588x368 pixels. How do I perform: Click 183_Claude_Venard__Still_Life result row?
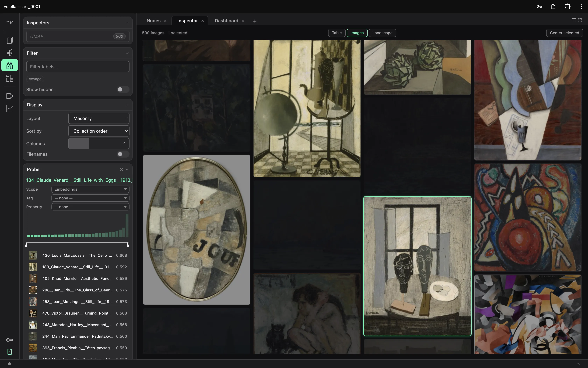pyautogui.click(x=78, y=267)
